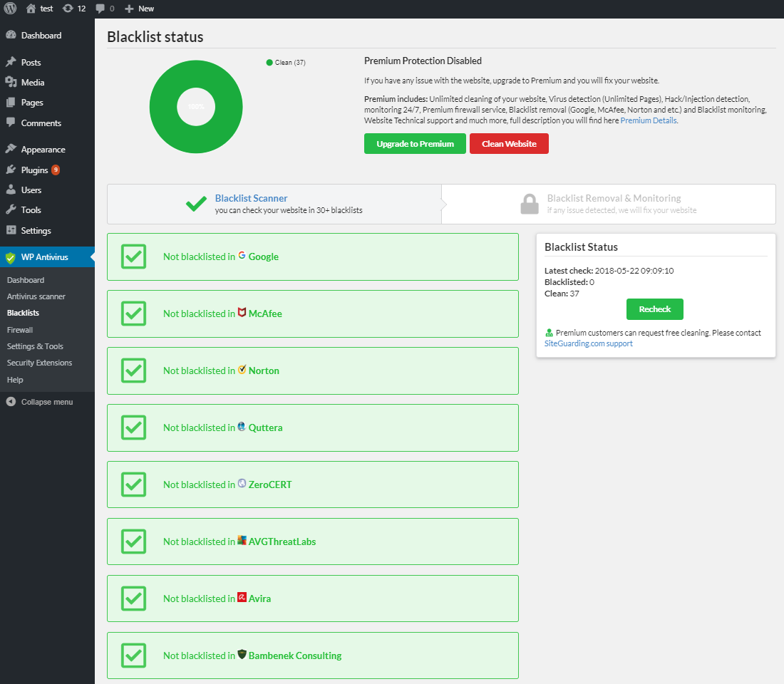Click the checkbox beside Google blacklist result
Image resolution: width=784 pixels, height=684 pixels.
(x=133, y=256)
